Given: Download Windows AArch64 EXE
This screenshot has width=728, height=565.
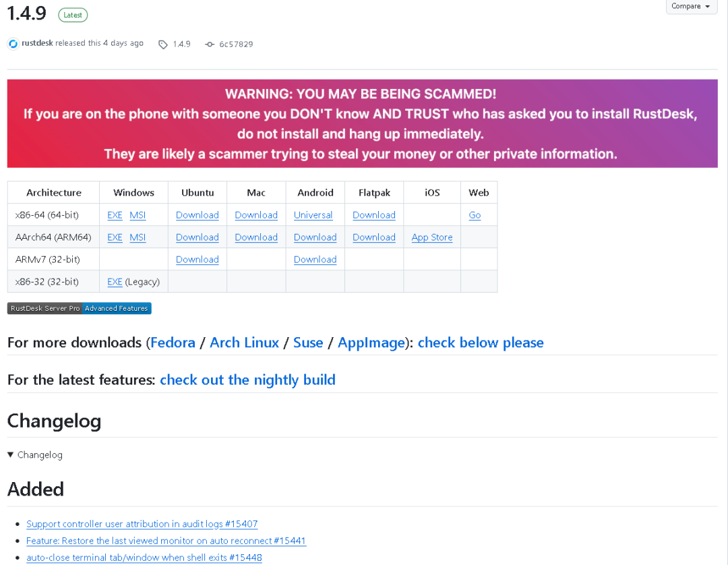Looking at the screenshot, I should point(115,237).
